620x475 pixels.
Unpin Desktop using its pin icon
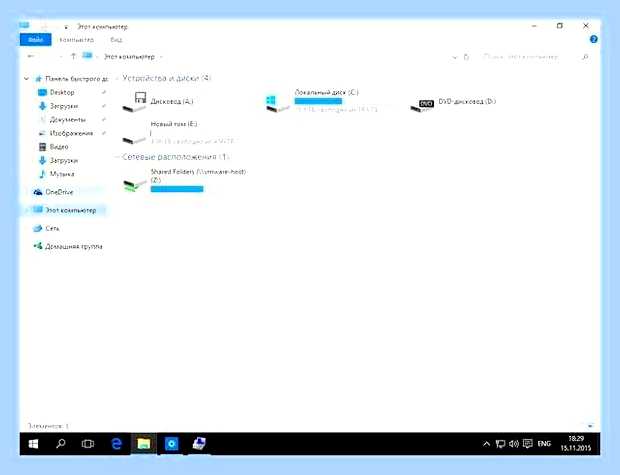pos(104,92)
